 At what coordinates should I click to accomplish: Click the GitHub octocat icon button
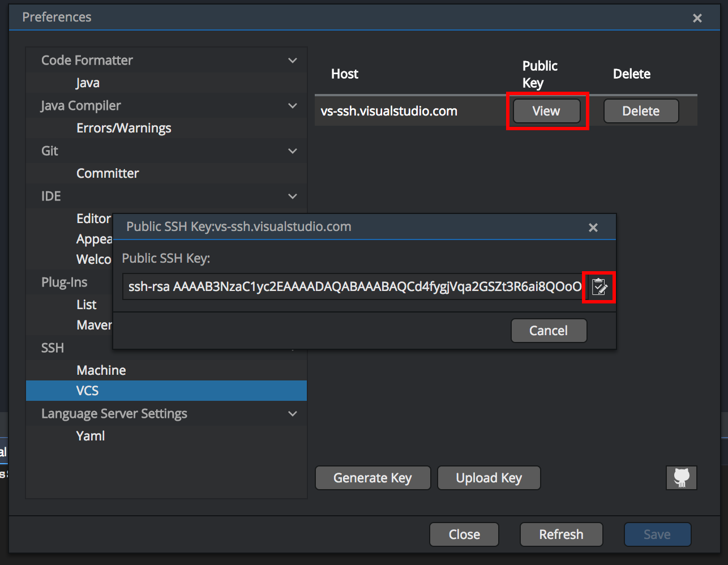682,478
